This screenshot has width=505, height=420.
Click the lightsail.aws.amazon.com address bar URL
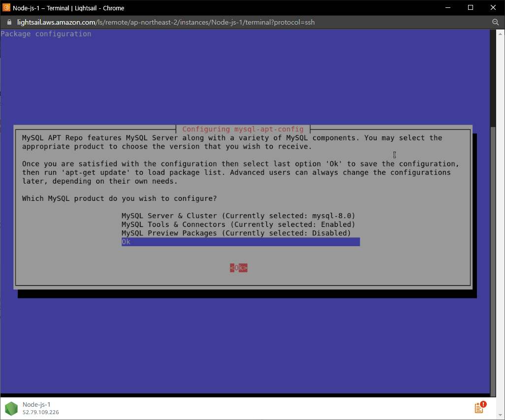166,22
